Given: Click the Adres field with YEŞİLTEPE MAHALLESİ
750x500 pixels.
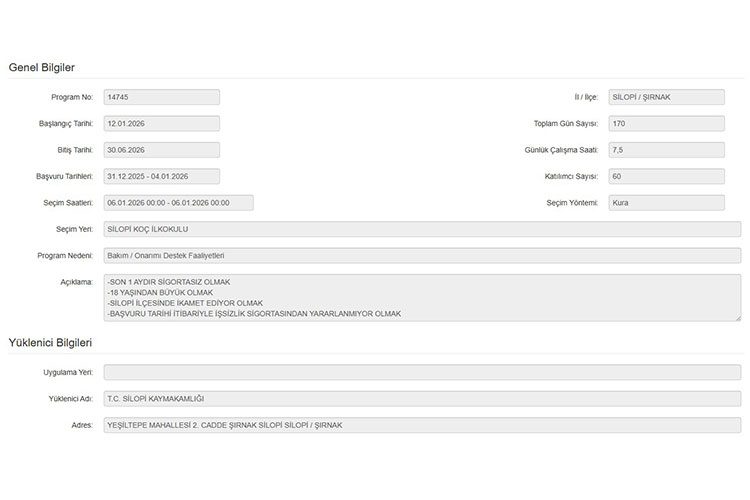Looking at the screenshot, I should [421, 425].
